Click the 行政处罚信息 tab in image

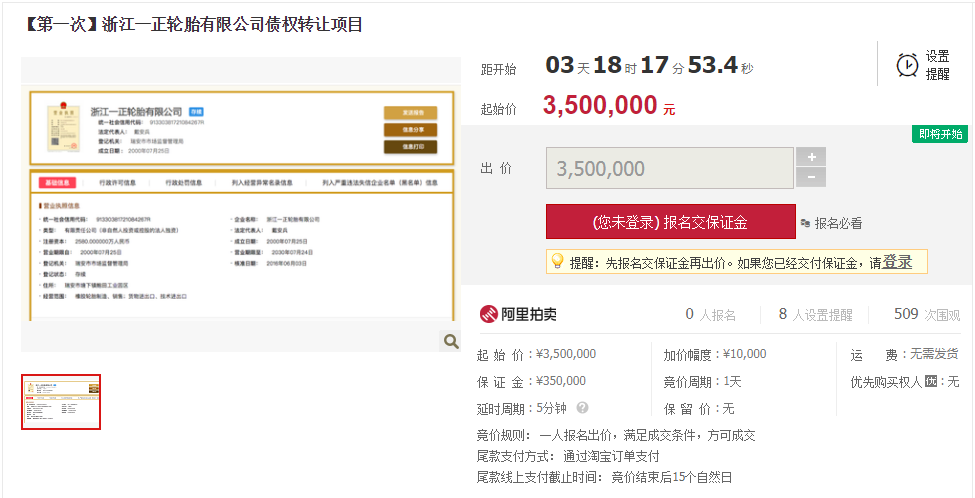tap(183, 183)
